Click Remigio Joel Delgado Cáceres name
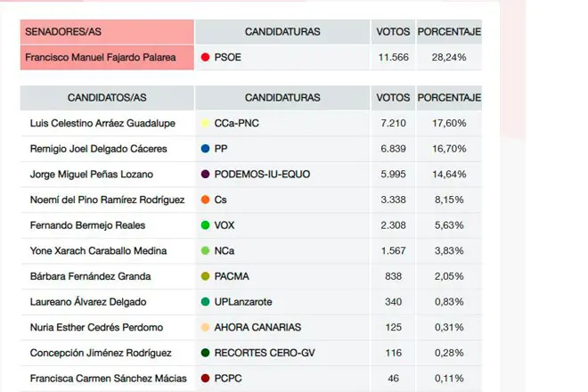 (98, 149)
